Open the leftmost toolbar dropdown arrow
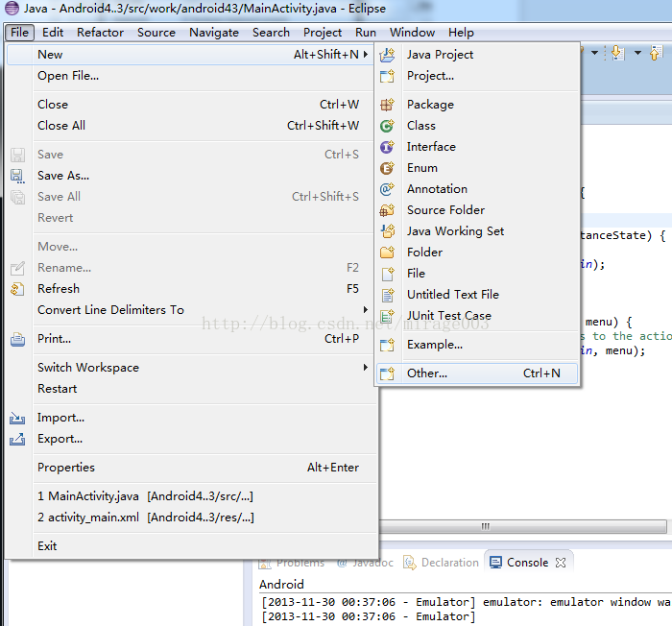672x626 pixels. 594,53
